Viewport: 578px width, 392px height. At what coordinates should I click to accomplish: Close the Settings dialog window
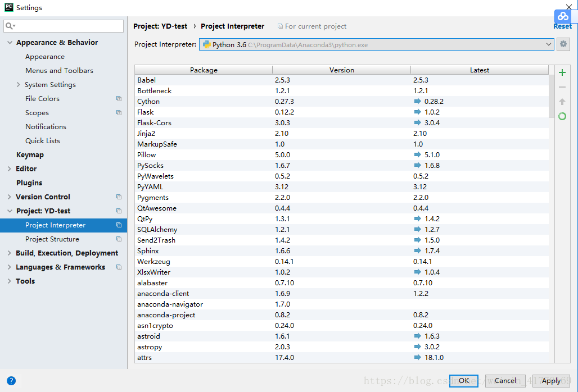(x=569, y=6)
